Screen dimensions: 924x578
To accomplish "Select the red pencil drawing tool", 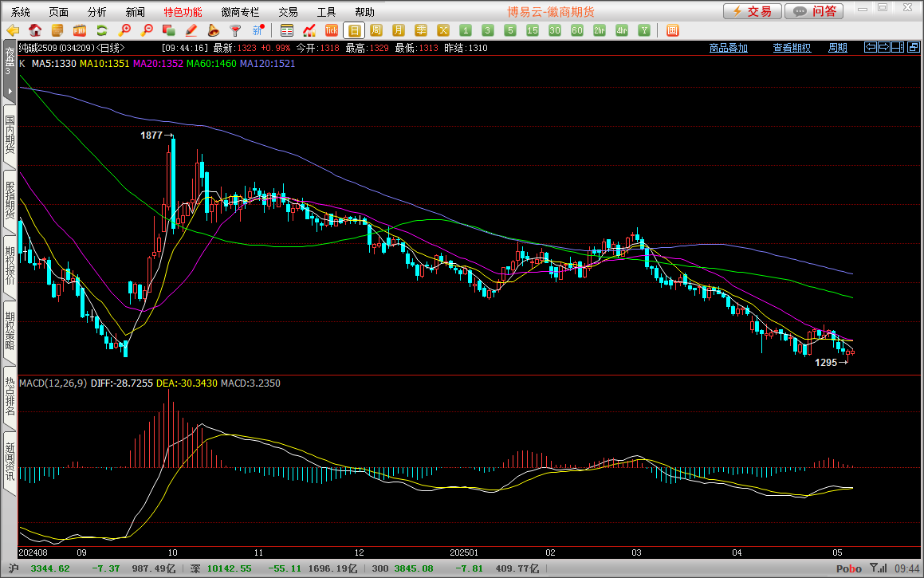I will tap(191, 30).
